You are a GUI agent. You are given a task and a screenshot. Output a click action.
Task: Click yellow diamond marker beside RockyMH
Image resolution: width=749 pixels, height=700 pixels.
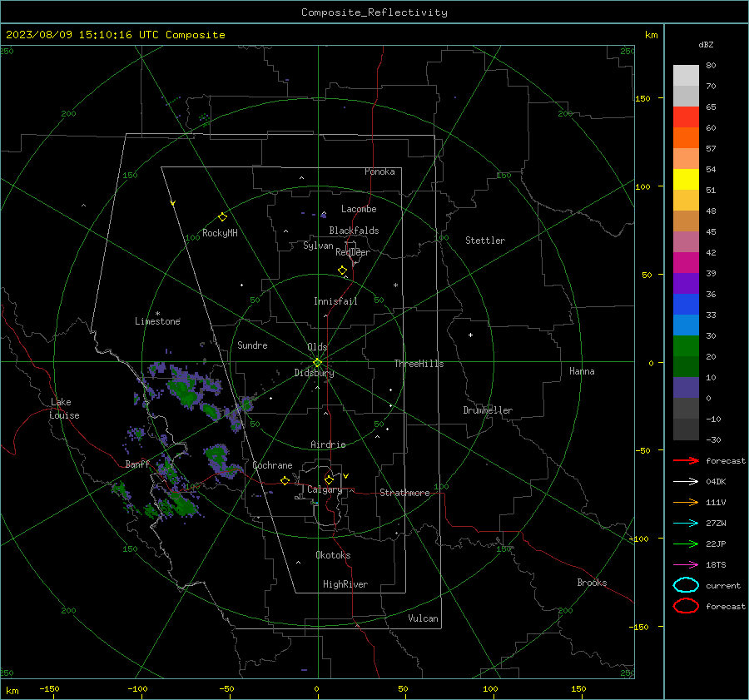pos(222,217)
